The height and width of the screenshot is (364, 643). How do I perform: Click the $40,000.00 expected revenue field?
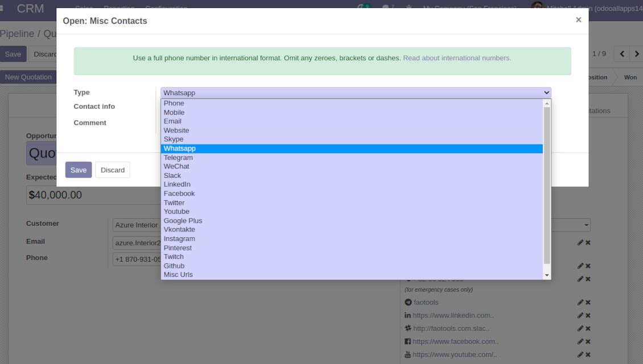pyautogui.click(x=93, y=195)
